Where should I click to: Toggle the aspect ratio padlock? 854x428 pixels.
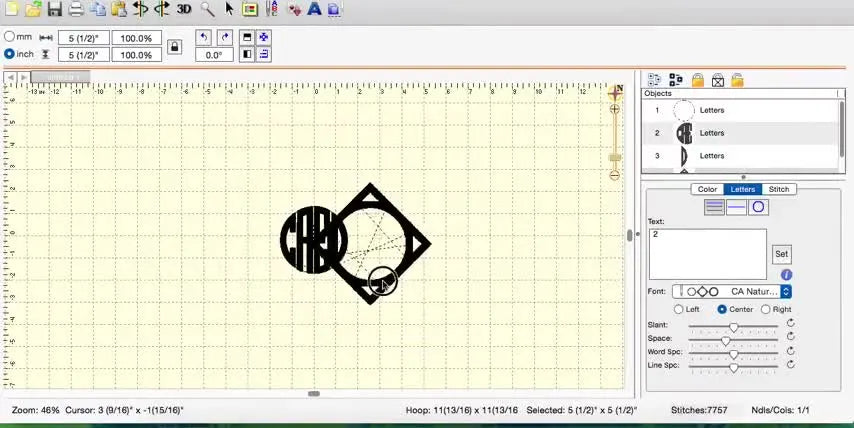[174, 47]
